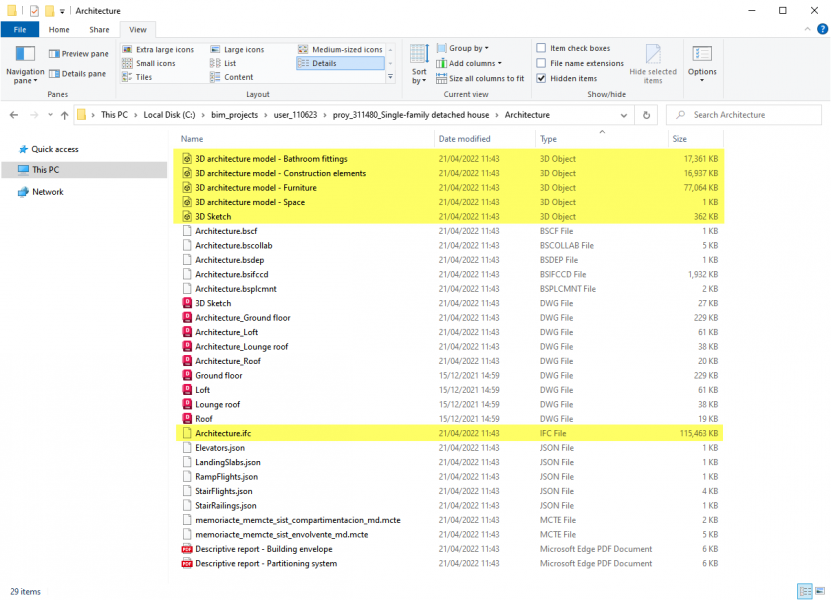
Task: Click the Up arrow navigation icon
Action: pos(65,115)
